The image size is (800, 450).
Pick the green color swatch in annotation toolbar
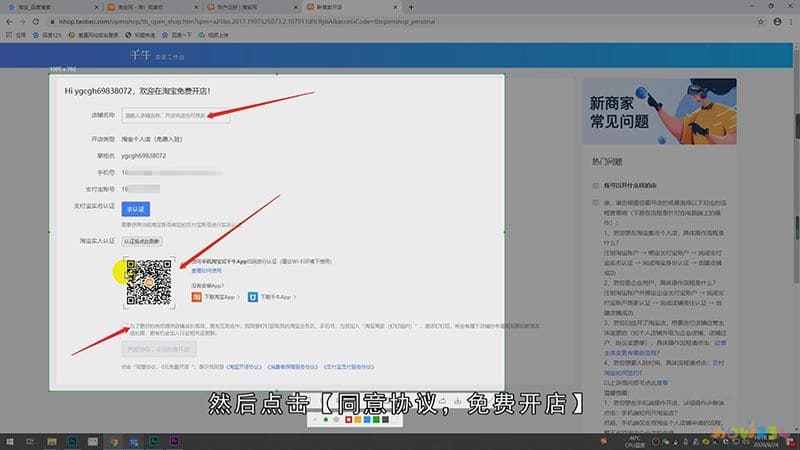click(x=376, y=420)
